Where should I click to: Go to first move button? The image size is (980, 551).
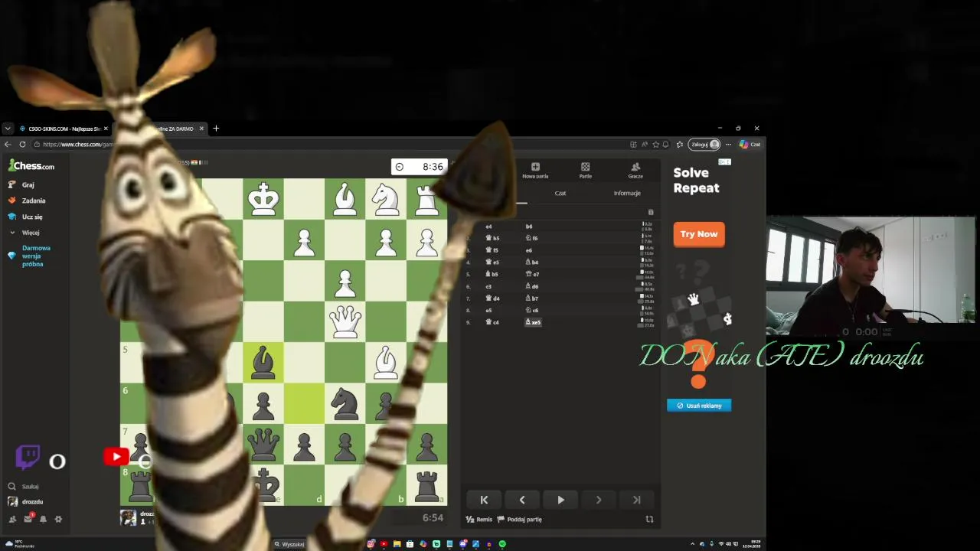pos(484,500)
